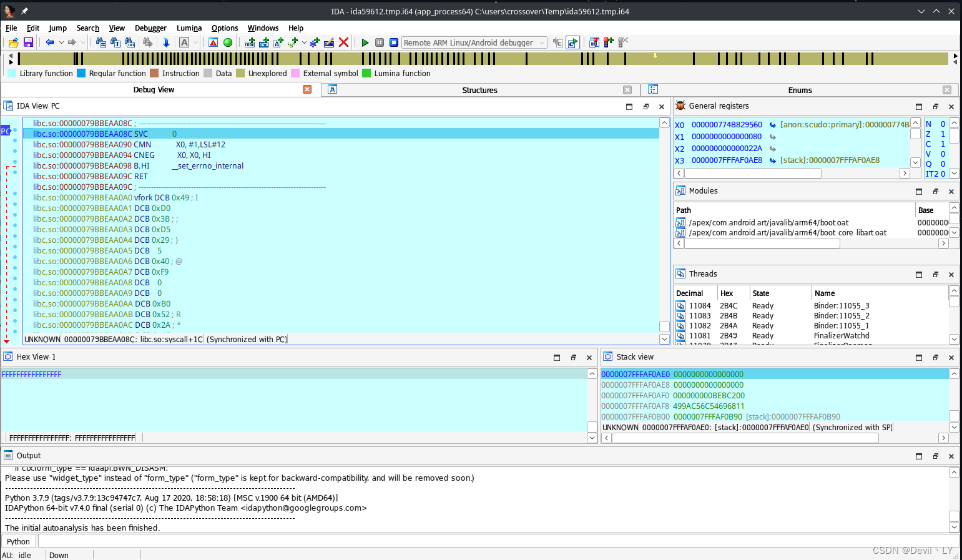Open the Lumina menu
This screenshot has height=560, width=962.
tap(189, 28)
